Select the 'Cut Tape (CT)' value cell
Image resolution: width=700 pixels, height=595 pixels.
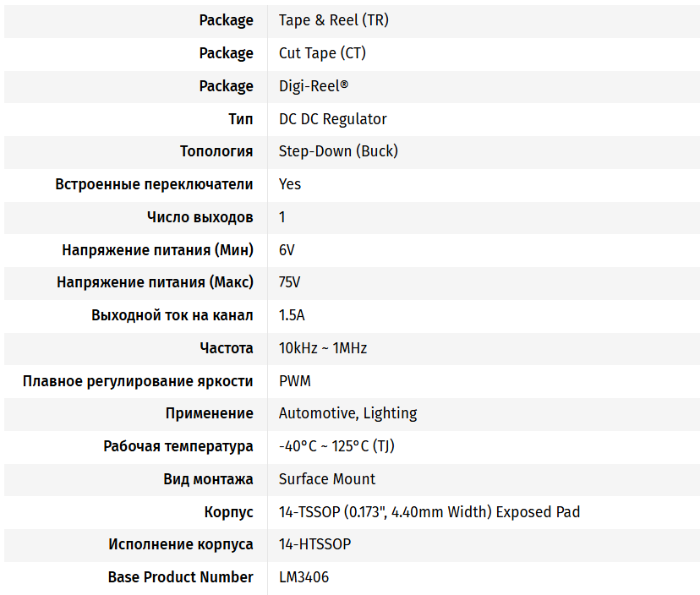click(x=322, y=53)
